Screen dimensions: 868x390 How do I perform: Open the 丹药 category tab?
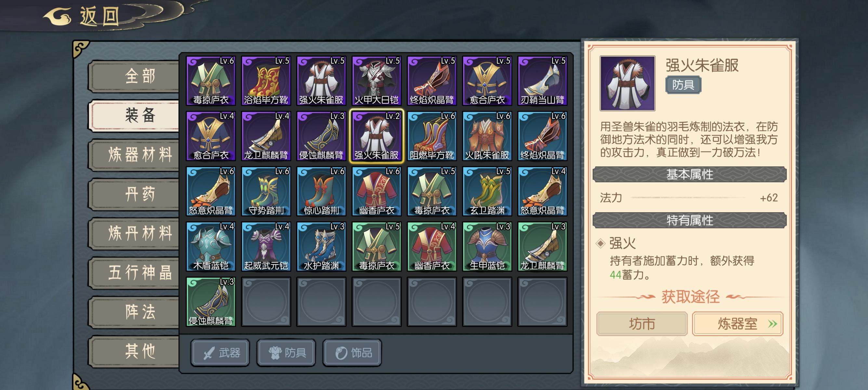pyautogui.click(x=135, y=194)
